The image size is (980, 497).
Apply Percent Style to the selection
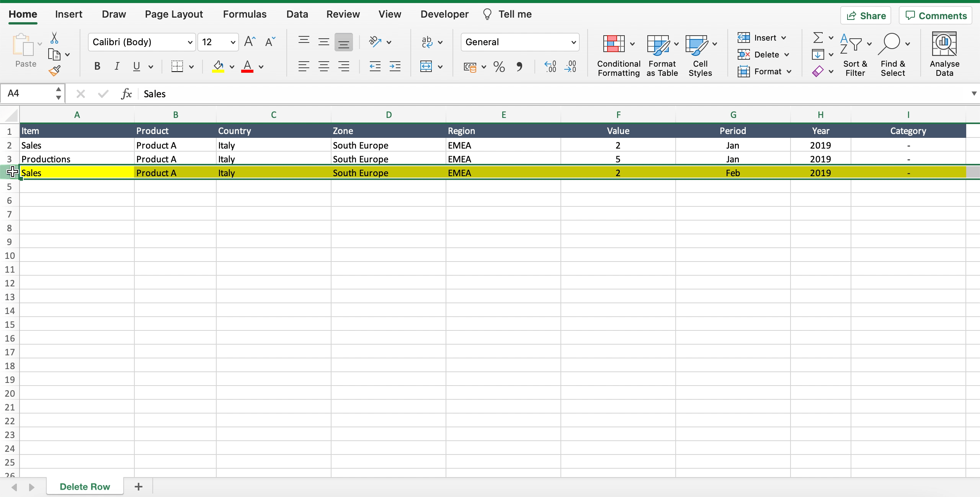[498, 66]
